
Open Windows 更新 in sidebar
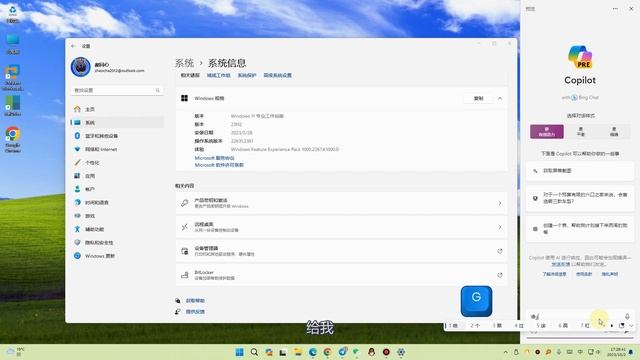117,256
